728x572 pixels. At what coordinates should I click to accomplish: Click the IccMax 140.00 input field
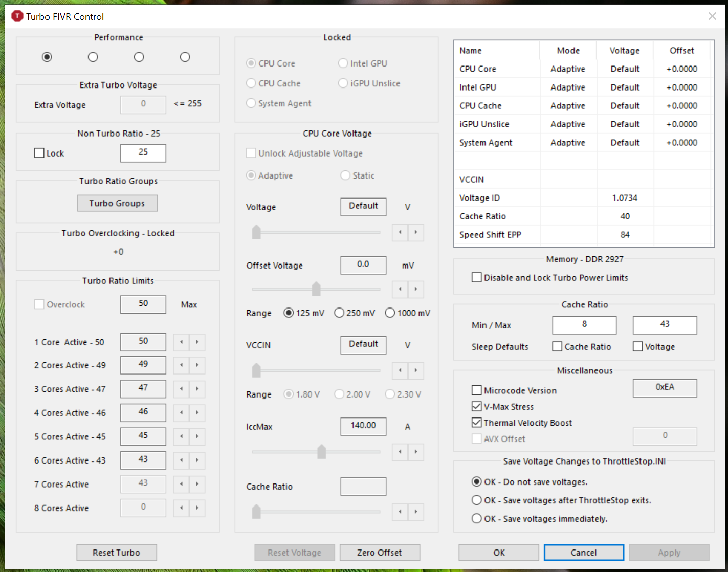click(363, 426)
